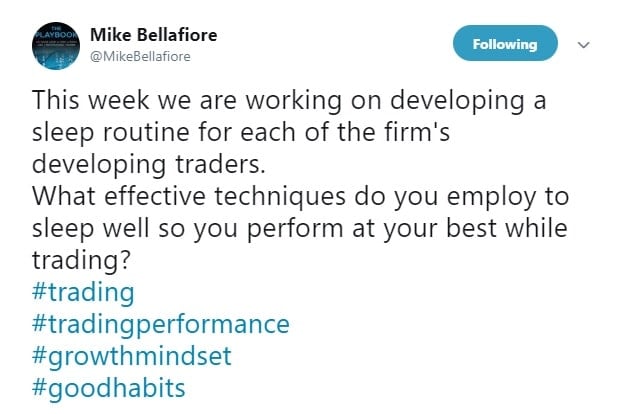Click the "This week" opening words of tweet
625x414 pixels.
click(x=90, y=99)
